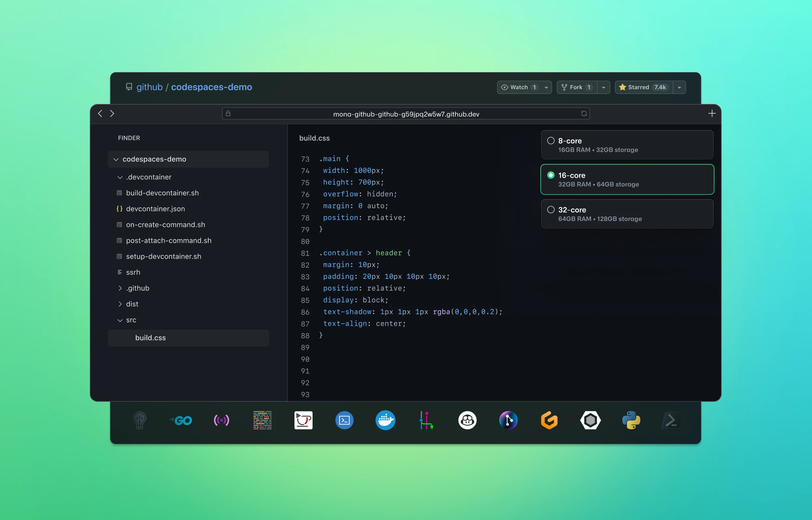
Task: Open the Starred dropdown arrow
Action: [680, 87]
